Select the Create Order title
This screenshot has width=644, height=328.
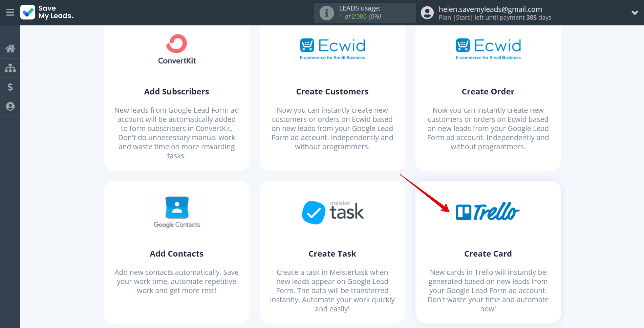pos(488,92)
